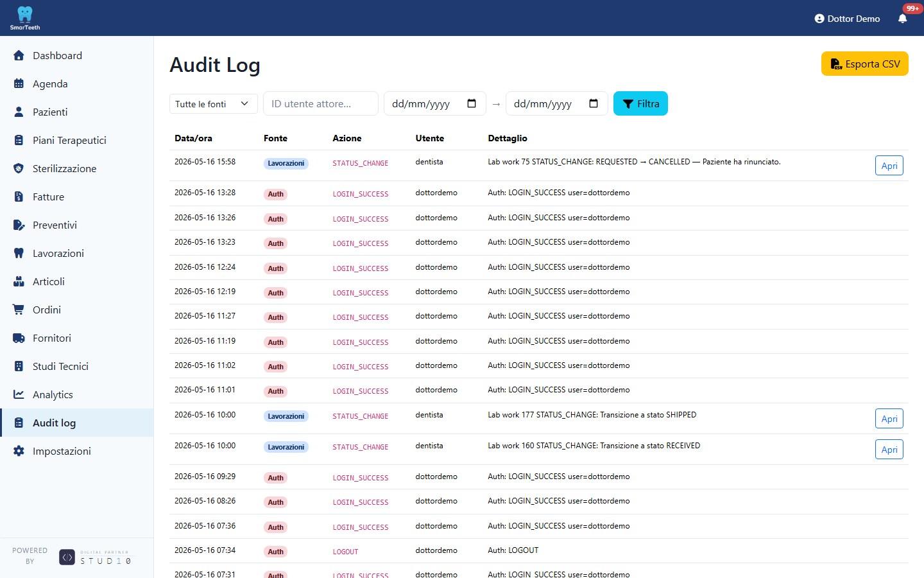924x578 pixels.
Task: Click the Articoli boxes icon
Action: click(x=19, y=281)
